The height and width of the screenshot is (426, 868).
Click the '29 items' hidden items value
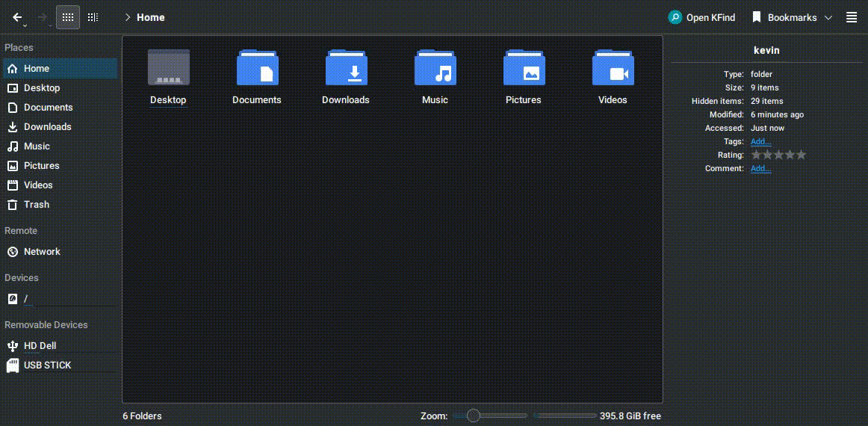[x=766, y=102]
